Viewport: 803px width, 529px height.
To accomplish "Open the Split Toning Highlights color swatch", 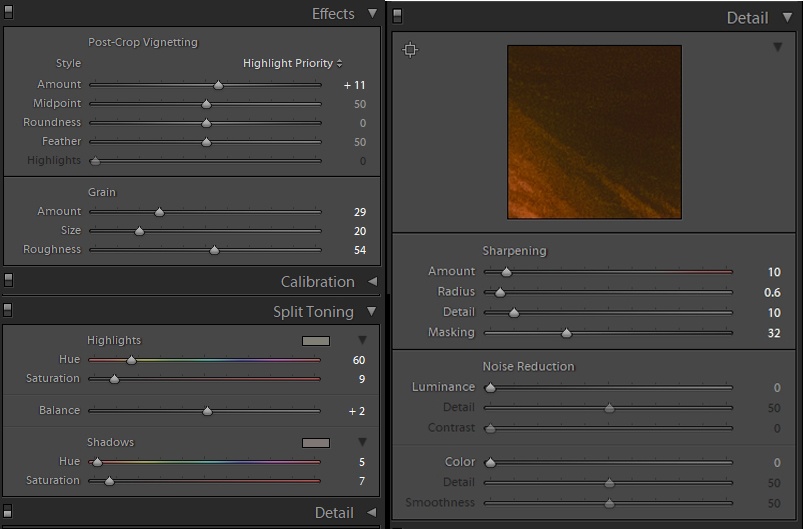I will point(315,341).
